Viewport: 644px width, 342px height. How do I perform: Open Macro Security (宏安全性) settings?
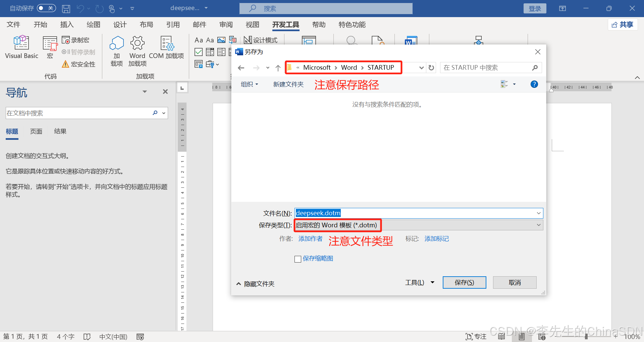pyautogui.click(x=79, y=64)
